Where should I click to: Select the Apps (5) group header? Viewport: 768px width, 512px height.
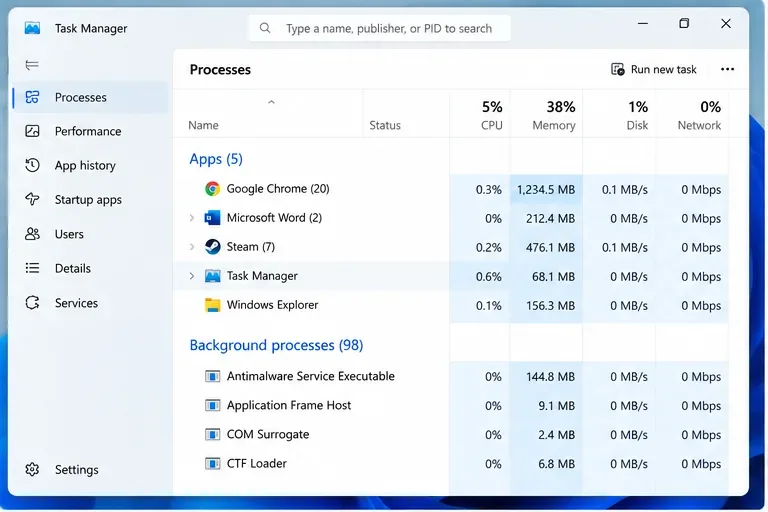[x=216, y=159]
